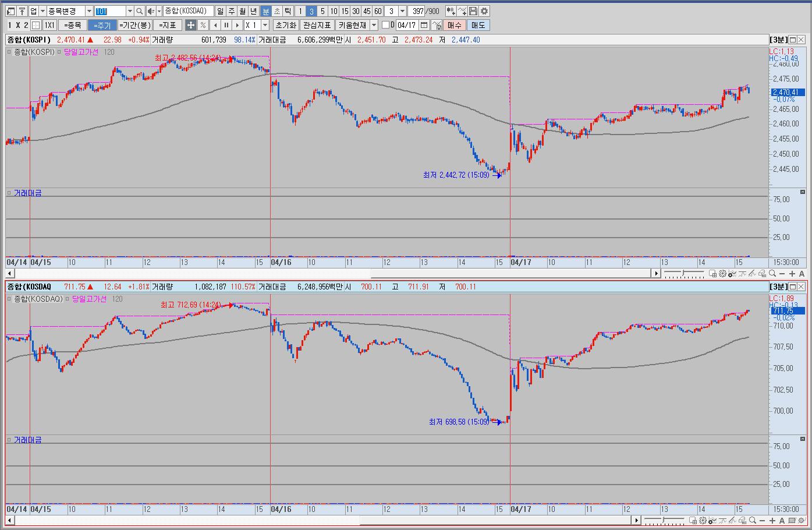
Task: Click the A text icon in KOSPI footer
Action: point(802,274)
